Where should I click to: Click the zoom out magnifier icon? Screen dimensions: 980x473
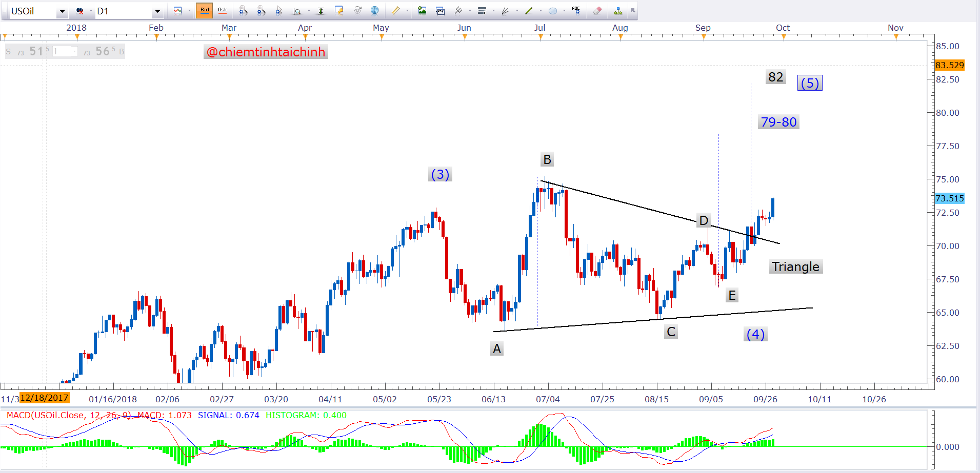tap(261, 11)
